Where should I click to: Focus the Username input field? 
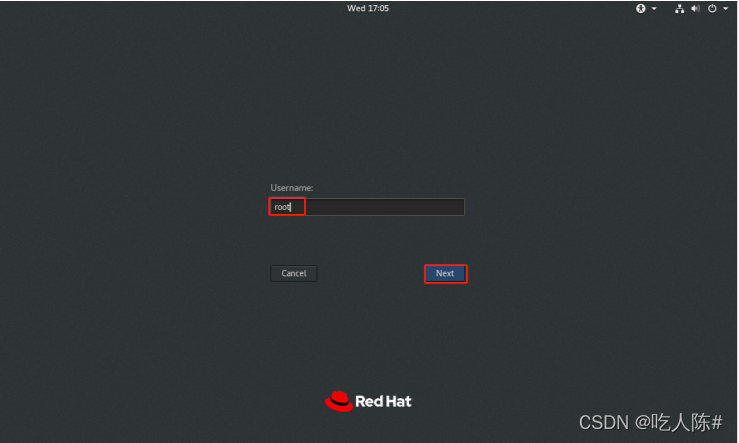[367, 207]
